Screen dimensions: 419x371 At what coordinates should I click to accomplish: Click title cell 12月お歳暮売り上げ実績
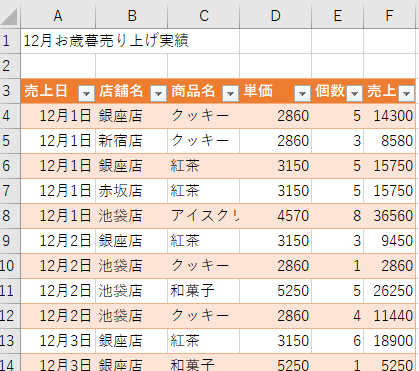[106, 41]
